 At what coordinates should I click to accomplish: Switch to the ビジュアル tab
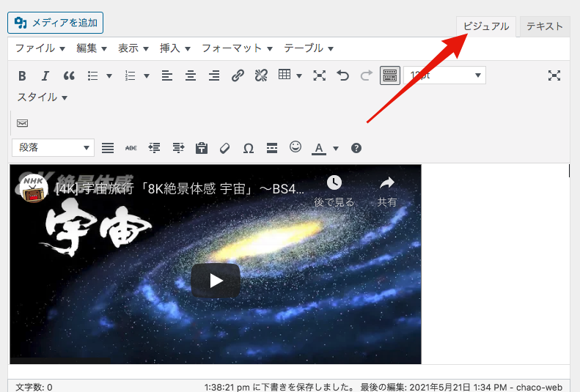pos(485,26)
